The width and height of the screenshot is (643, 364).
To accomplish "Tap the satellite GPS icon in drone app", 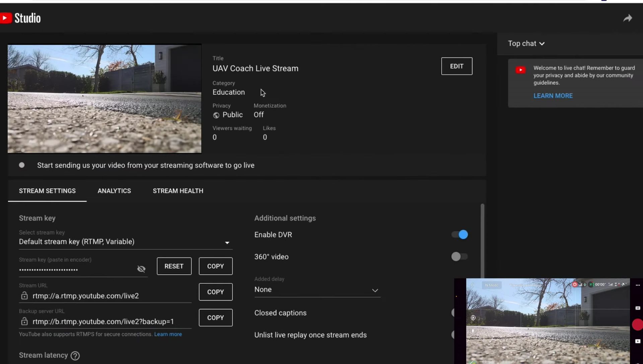I will [623, 285].
